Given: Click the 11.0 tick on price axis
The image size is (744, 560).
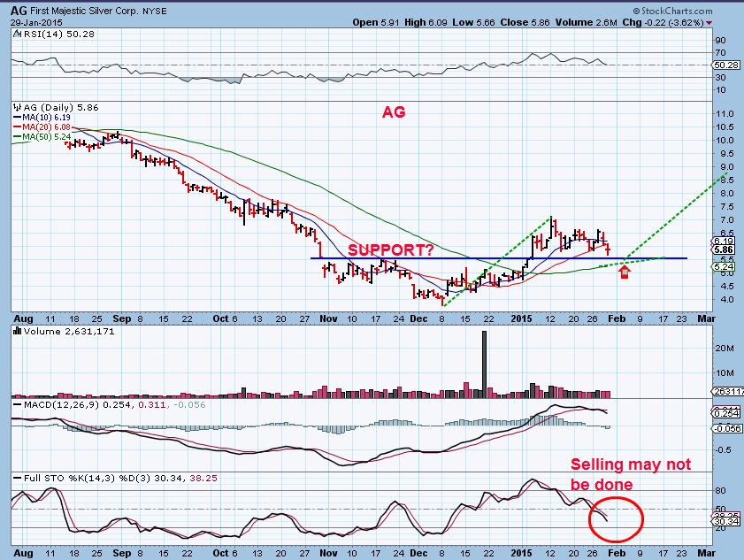Looking at the screenshot, I should click(x=726, y=114).
